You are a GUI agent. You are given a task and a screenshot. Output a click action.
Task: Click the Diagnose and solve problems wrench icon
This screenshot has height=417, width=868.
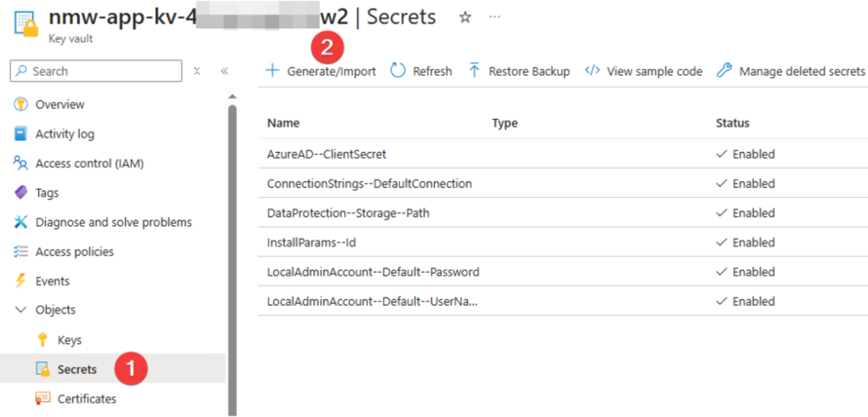pyautogui.click(x=20, y=222)
